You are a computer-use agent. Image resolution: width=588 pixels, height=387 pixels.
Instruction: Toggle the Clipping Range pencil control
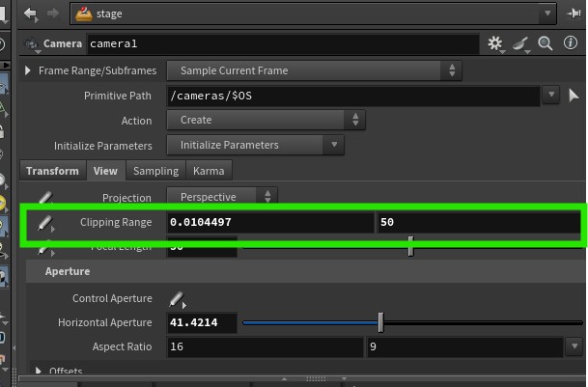click(x=44, y=223)
